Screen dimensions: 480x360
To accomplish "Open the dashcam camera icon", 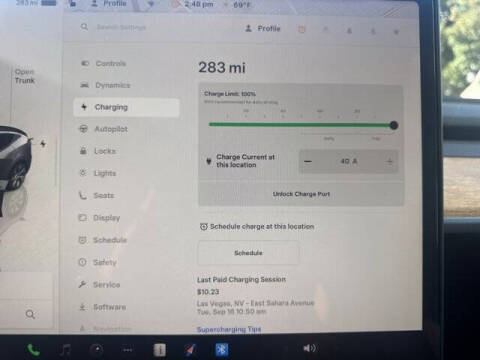I will tap(97, 349).
